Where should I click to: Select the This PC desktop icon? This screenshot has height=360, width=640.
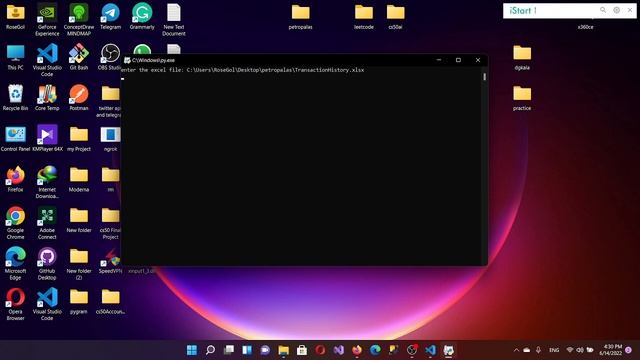tap(16, 57)
